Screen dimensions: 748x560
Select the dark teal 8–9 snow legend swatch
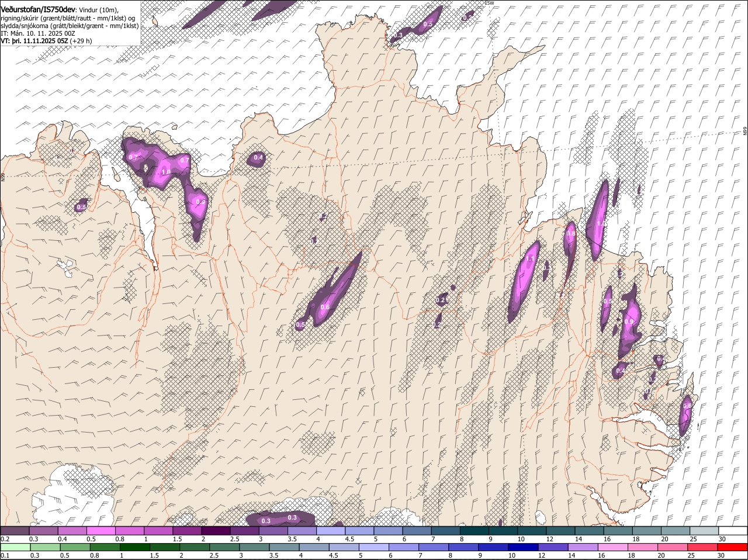[x=475, y=530]
